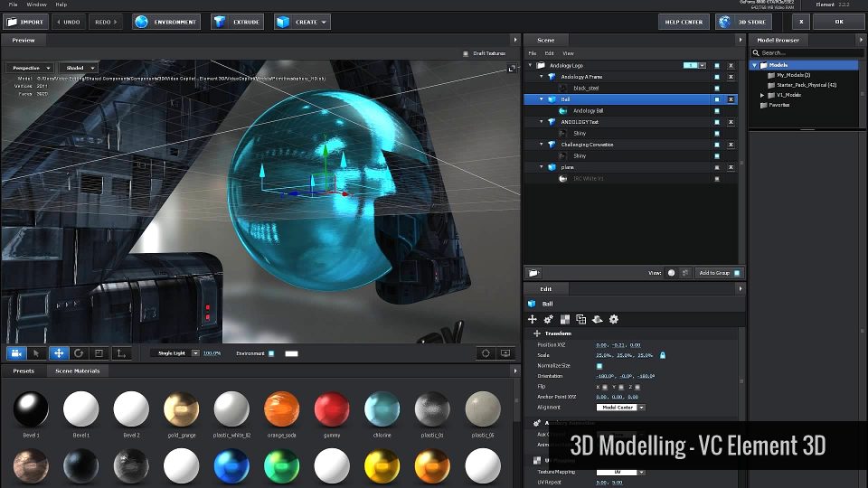868x488 pixels.
Task: Toggle Normalize Size checkbox
Action: tap(599, 366)
